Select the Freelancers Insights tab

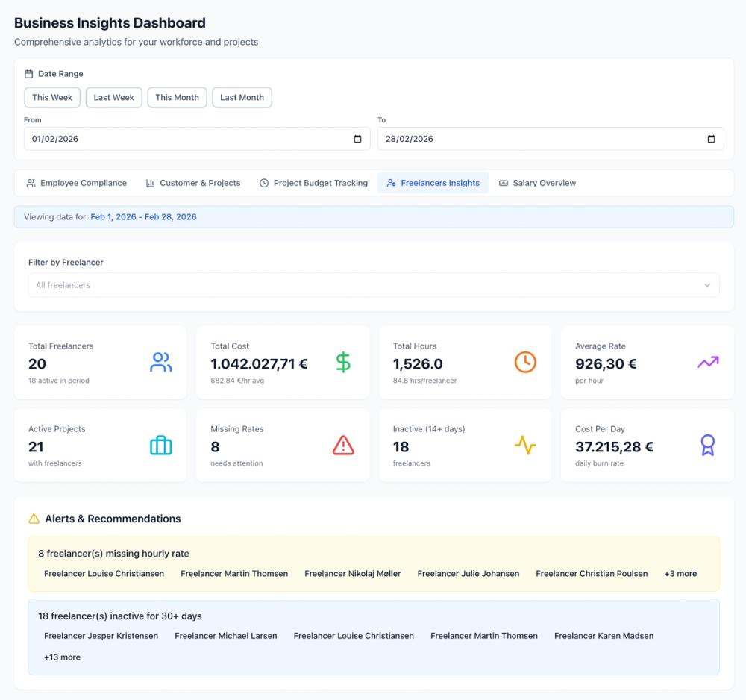coord(433,183)
